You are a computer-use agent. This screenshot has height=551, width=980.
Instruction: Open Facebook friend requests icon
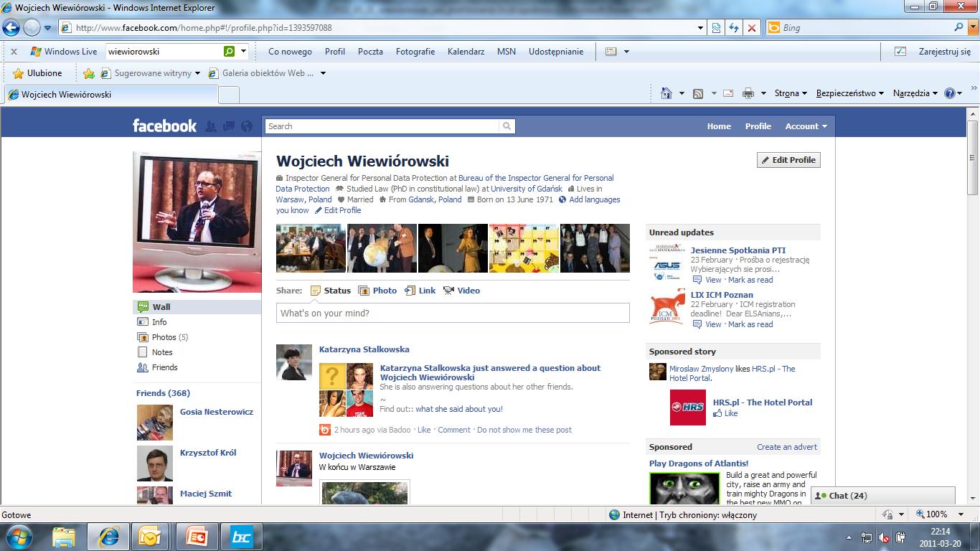(211, 126)
